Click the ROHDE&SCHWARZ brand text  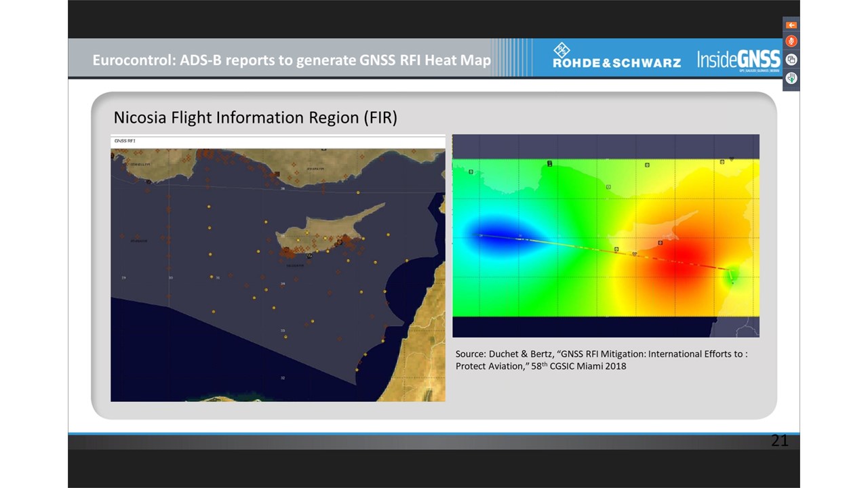coord(616,63)
